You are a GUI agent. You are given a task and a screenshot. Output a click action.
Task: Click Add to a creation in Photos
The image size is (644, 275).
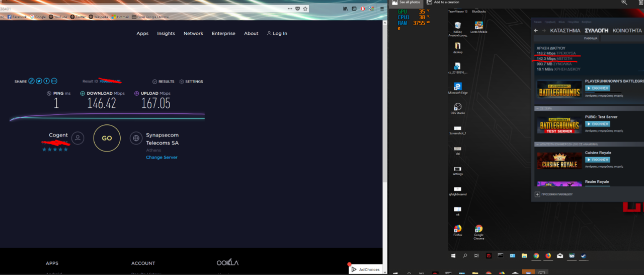(443, 3)
